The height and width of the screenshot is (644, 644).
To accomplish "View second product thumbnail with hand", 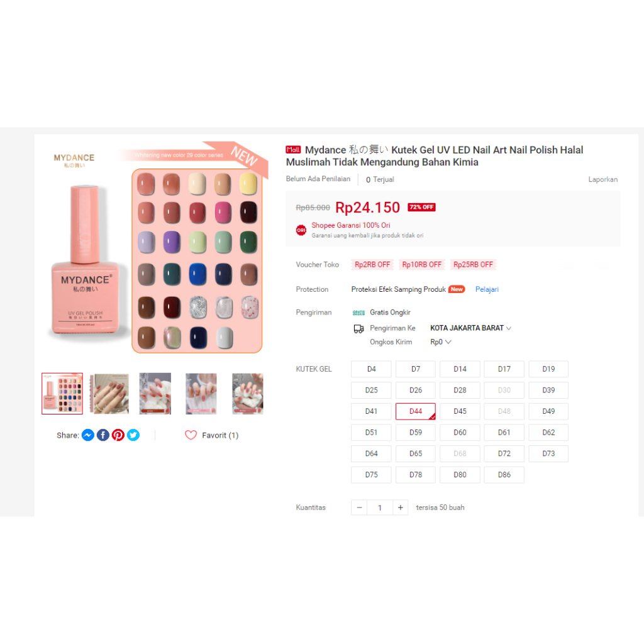I will coord(109,394).
